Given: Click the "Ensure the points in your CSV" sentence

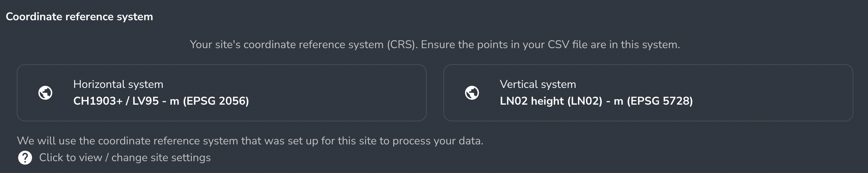Looking at the screenshot, I should coord(495,45).
